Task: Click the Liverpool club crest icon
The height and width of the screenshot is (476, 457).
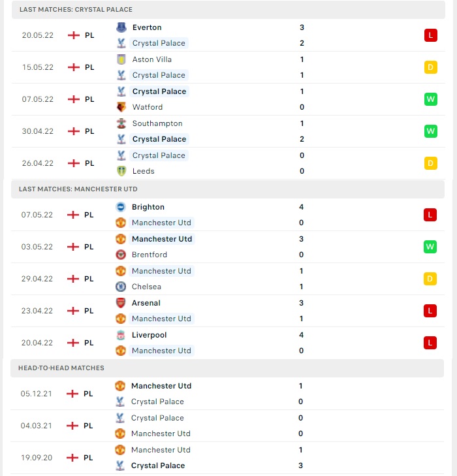Action: 121,335
